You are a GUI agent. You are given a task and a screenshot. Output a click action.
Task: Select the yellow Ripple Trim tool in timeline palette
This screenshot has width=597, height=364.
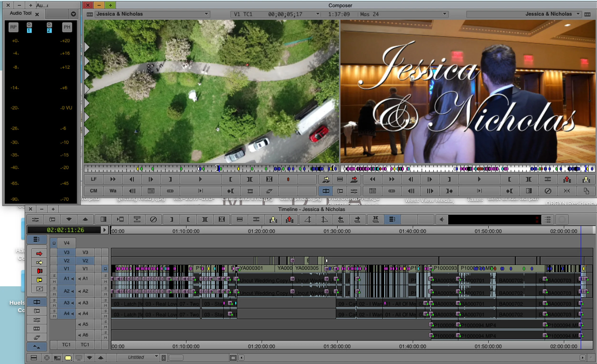(39, 280)
